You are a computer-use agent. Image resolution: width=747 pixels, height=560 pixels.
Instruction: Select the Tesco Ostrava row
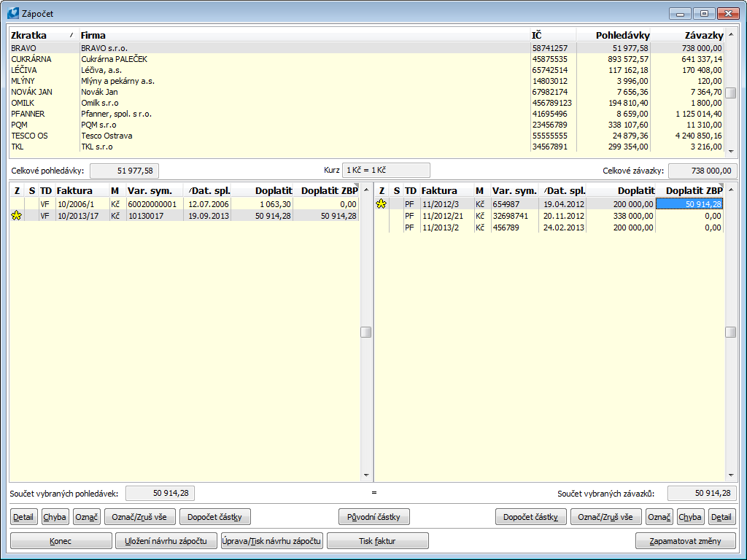[x=367, y=136]
